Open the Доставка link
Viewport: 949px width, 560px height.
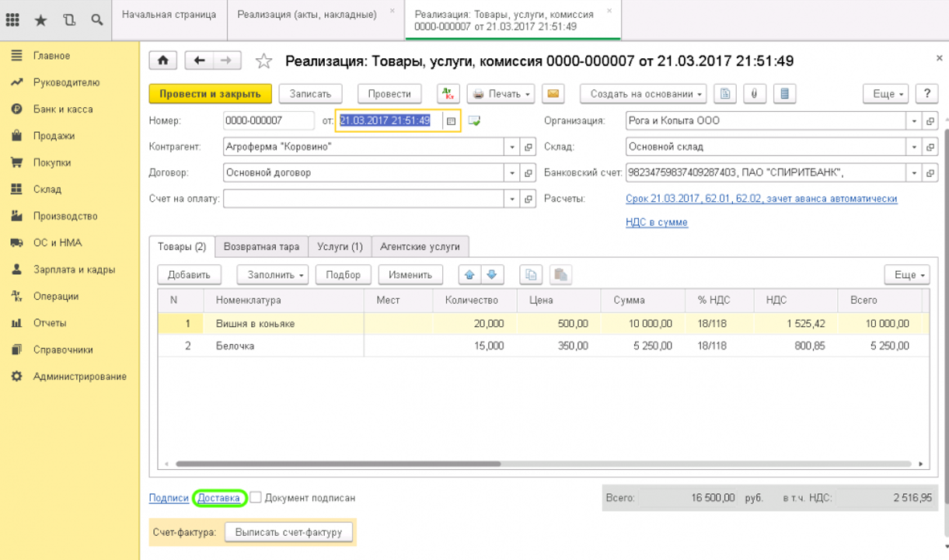(218, 498)
